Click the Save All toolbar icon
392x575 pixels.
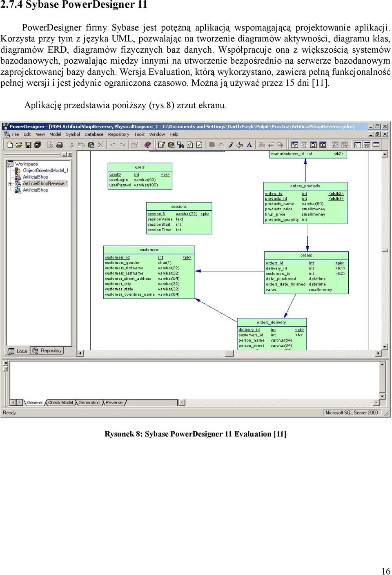click(37, 145)
